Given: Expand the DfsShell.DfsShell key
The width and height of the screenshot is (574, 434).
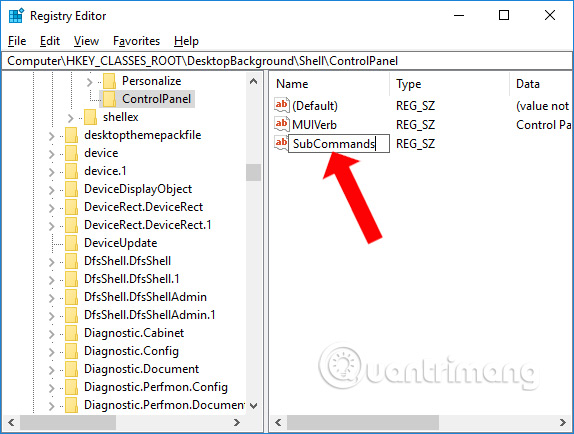Looking at the screenshot, I should 52,262.
